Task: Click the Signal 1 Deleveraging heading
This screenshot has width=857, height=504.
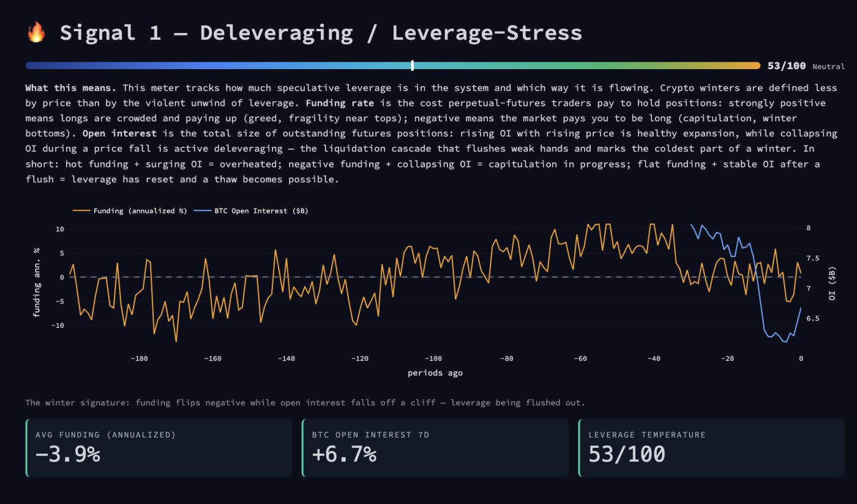Action: click(321, 32)
